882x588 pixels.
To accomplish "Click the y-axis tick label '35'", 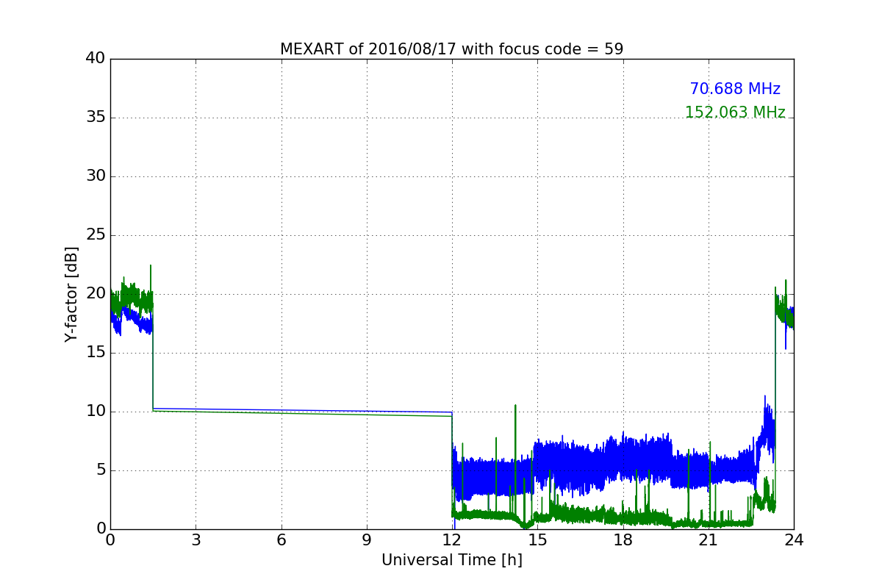I will 96,117.
